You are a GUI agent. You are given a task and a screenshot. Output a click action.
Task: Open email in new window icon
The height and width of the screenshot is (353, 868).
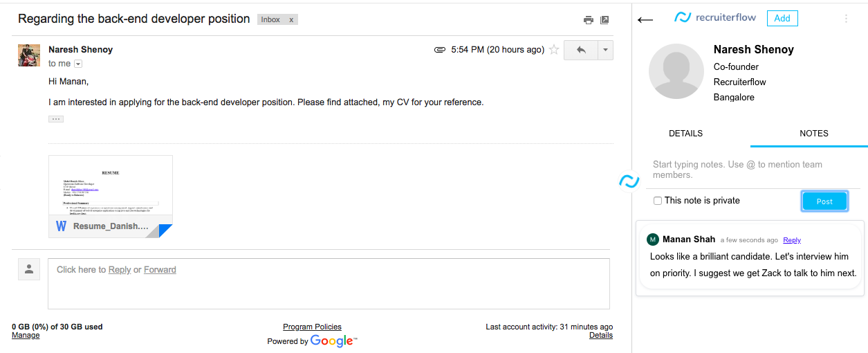click(x=604, y=20)
